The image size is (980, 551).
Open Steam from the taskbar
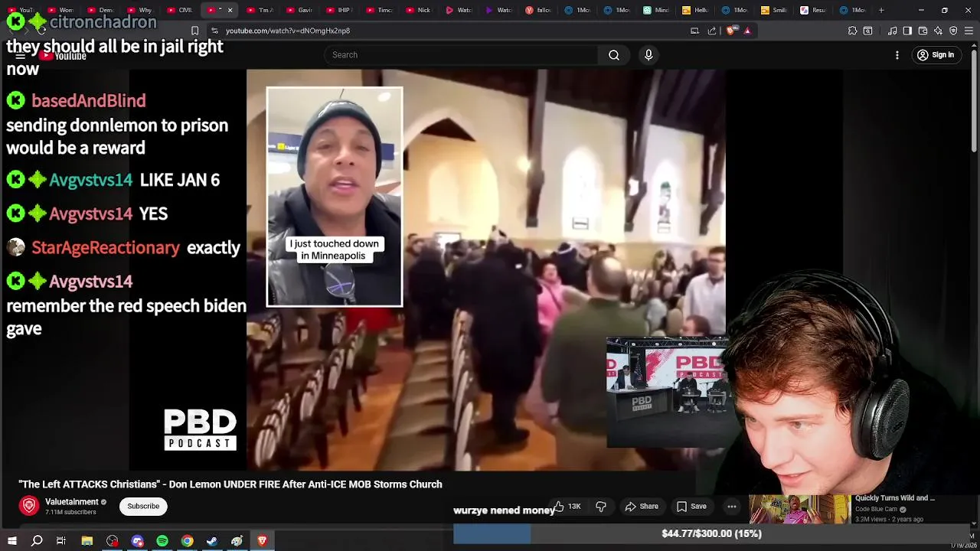pos(212,541)
